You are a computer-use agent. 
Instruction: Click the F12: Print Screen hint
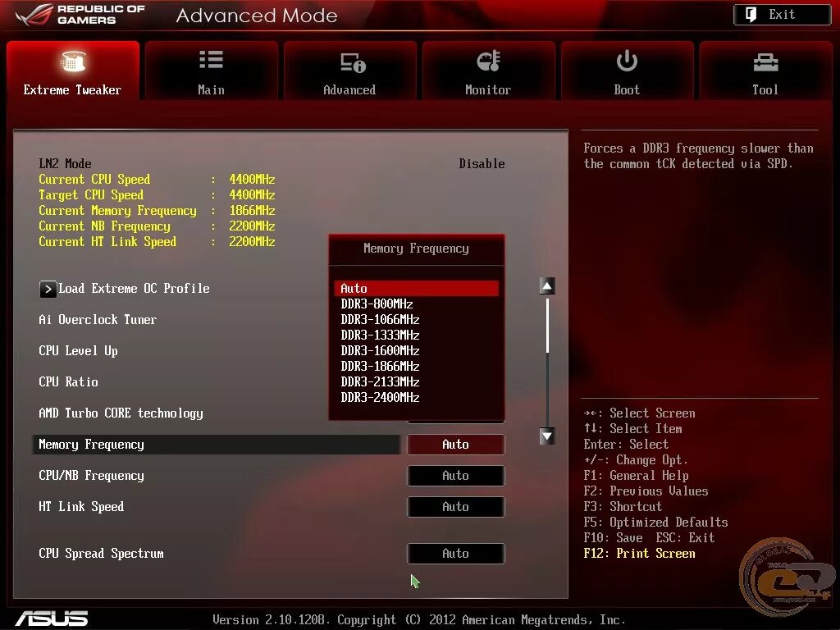pyautogui.click(x=639, y=554)
